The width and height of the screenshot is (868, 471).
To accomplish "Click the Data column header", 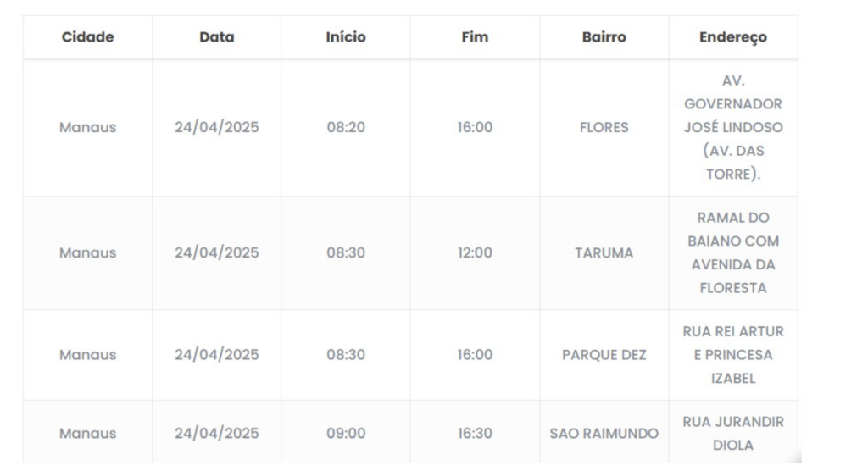I will pyautogui.click(x=217, y=37).
